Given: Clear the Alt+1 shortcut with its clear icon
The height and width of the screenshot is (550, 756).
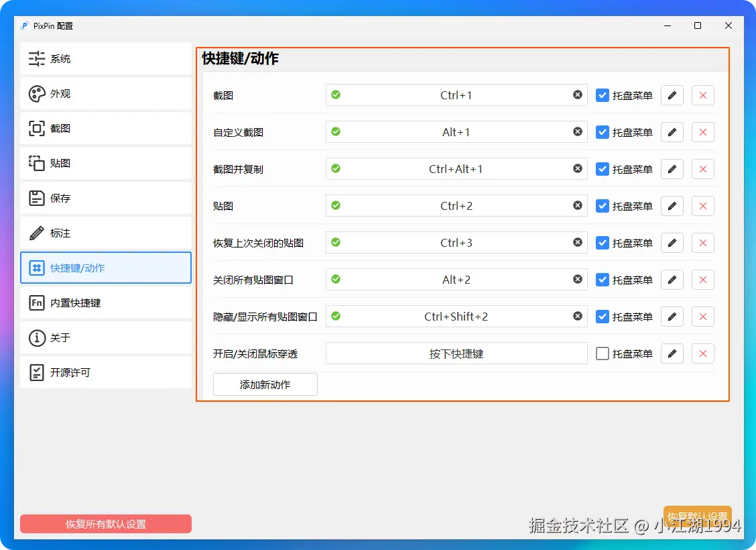Looking at the screenshot, I should coord(578,131).
